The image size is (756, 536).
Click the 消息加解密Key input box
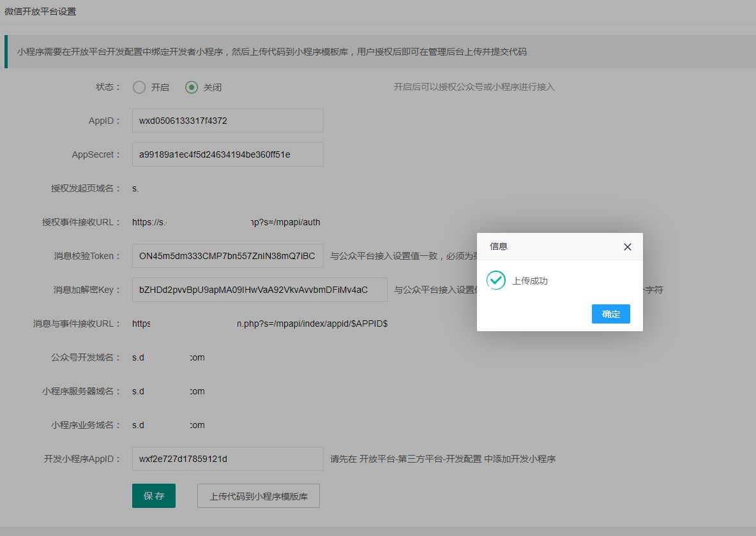(x=259, y=290)
